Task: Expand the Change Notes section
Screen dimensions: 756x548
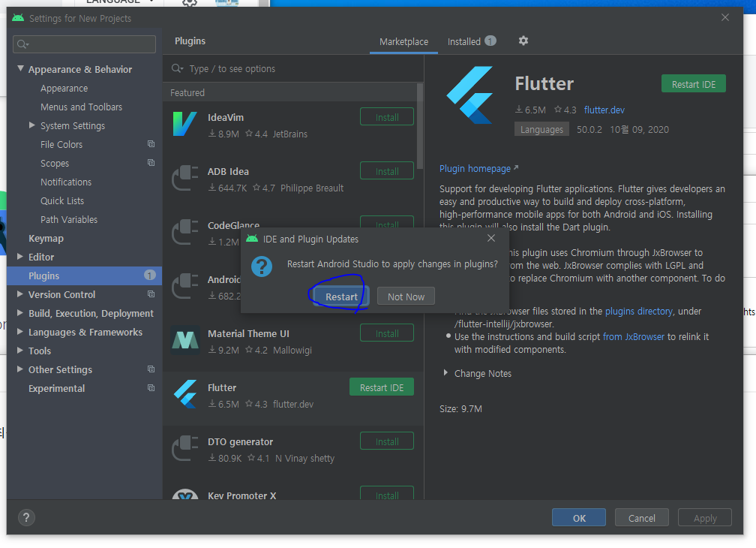Action: (445, 373)
